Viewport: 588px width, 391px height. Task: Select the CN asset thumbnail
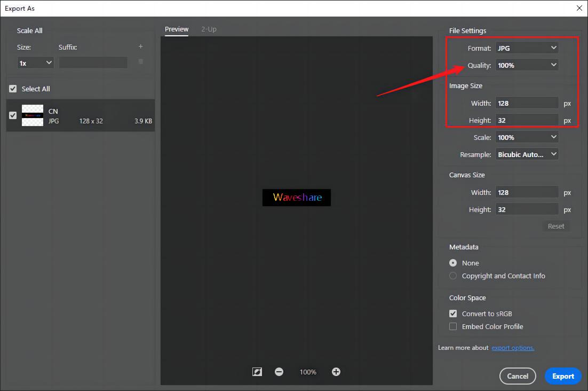coord(32,115)
